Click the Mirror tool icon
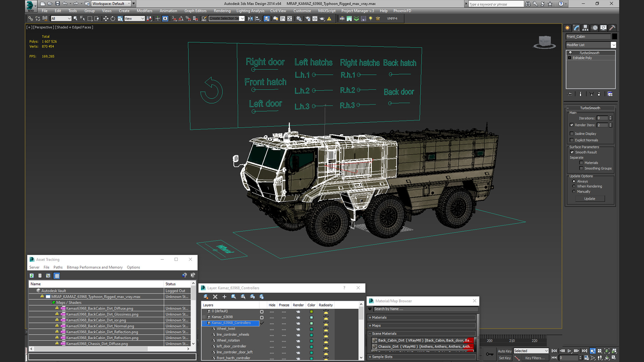The width and height of the screenshot is (644, 362). pos(250,18)
